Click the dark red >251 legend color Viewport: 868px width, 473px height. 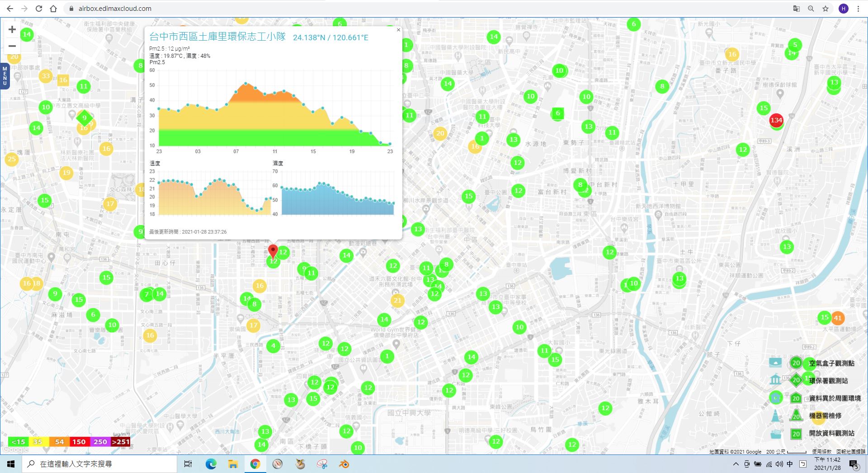pos(120,442)
